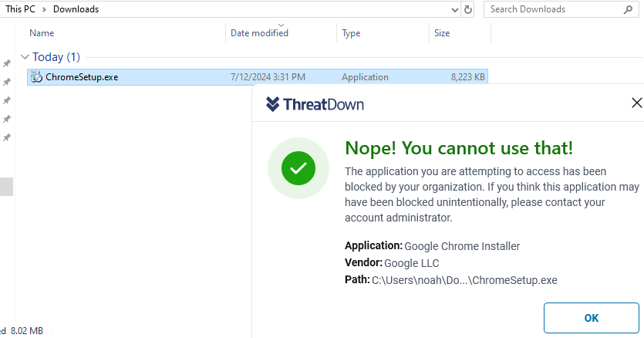The image size is (644, 338).
Task: Expand the breadcrumb arrow after This PC
Action: point(44,9)
